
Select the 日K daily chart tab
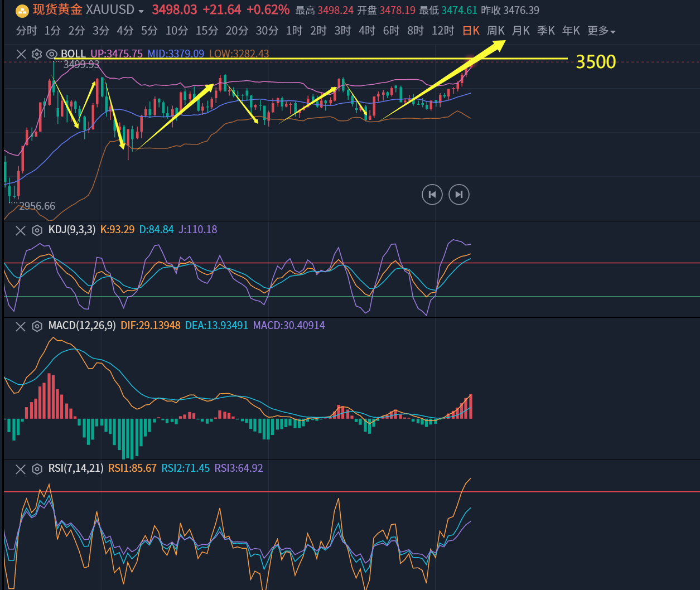471,31
